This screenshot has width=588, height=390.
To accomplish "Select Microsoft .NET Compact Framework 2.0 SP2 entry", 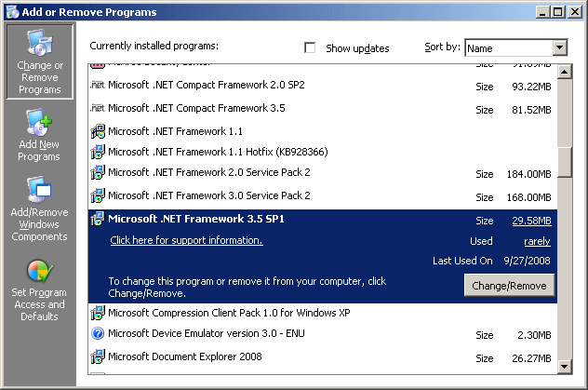I will 207,85.
